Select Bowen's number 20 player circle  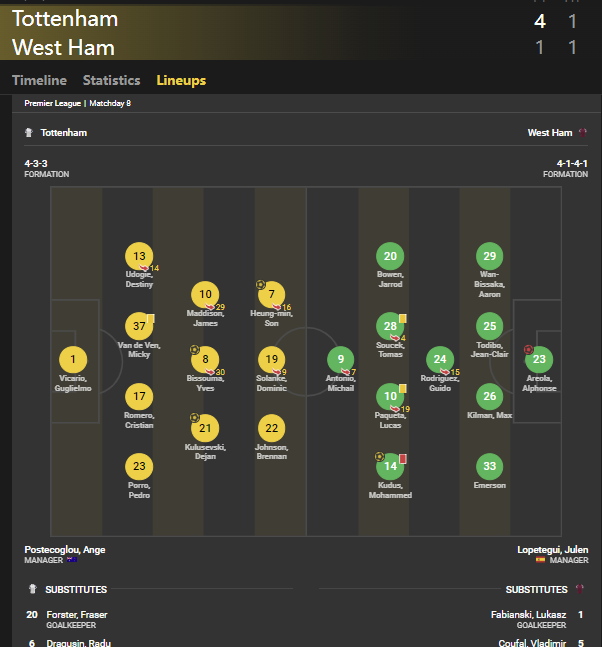[391, 256]
